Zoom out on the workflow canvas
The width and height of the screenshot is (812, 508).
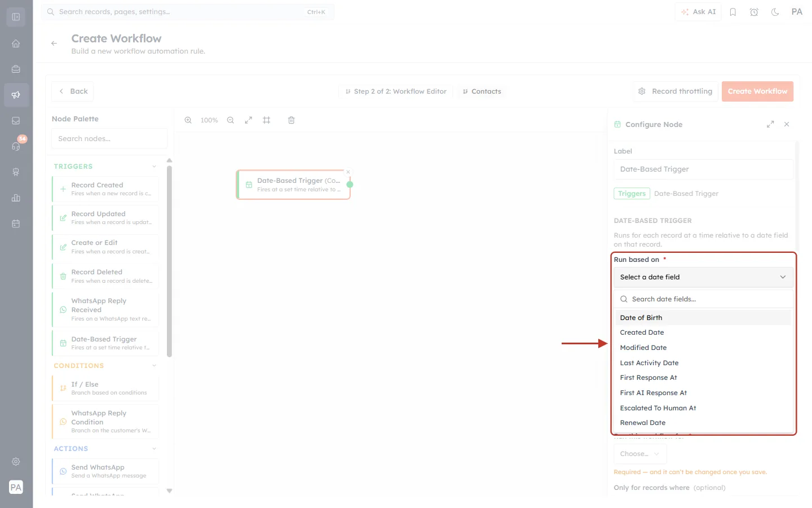click(231, 120)
